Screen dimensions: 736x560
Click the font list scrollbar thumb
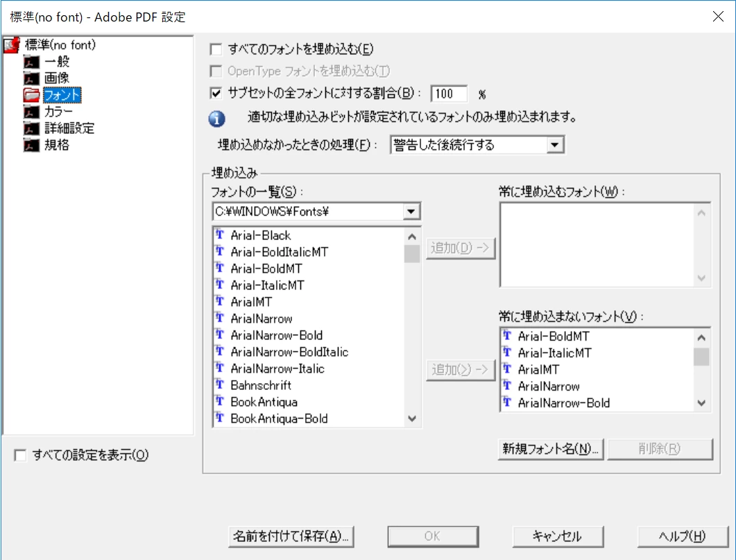pos(412,254)
